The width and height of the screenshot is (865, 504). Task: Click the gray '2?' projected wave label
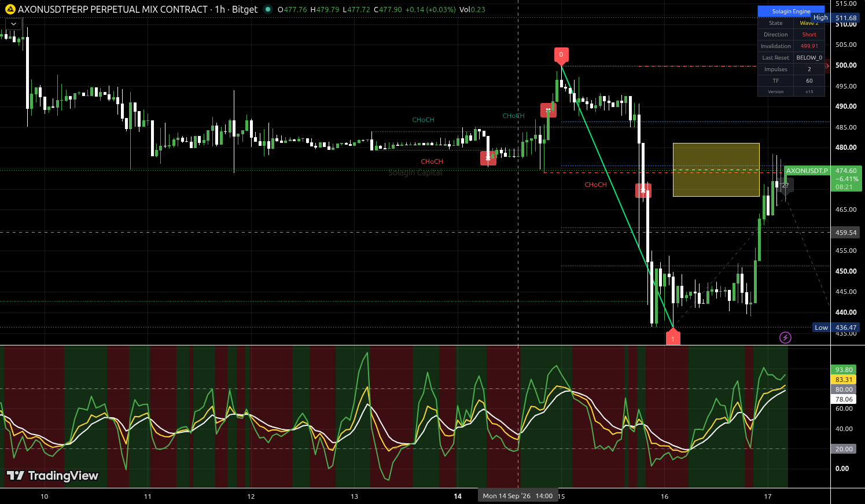coord(785,186)
